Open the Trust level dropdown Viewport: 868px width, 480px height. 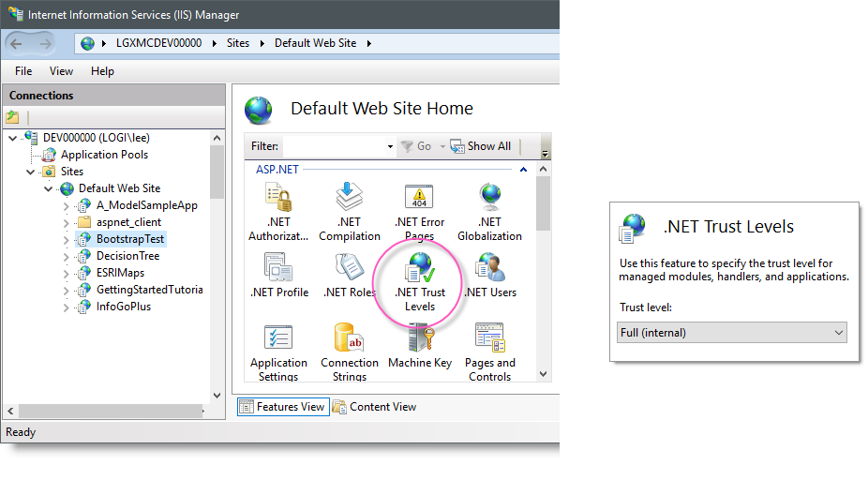coord(732,332)
